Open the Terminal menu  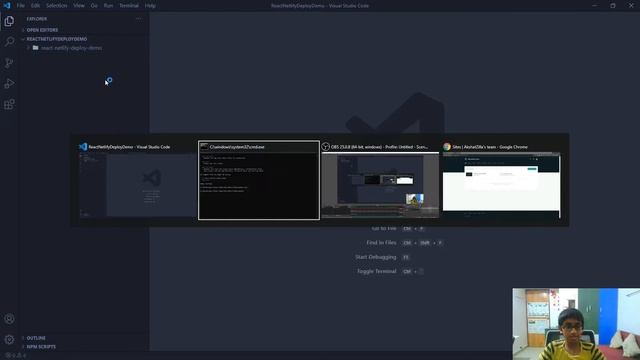pyautogui.click(x=129, y=6)
